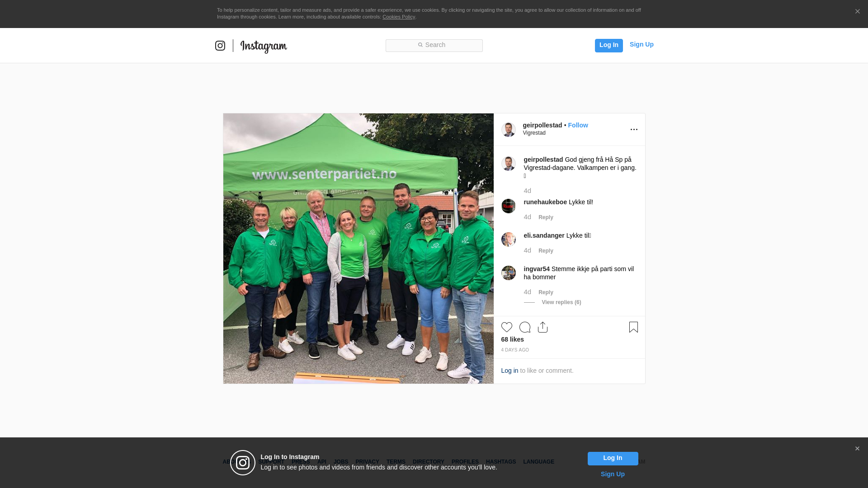Open the HASHTAGS footer link
868x488 pixels.
[501, 462]
